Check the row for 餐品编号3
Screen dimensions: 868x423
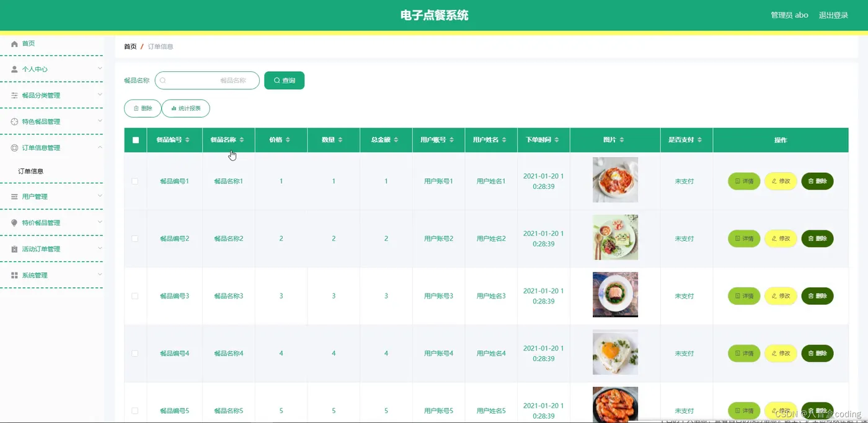pyautogui.click(x=135, y=296)
